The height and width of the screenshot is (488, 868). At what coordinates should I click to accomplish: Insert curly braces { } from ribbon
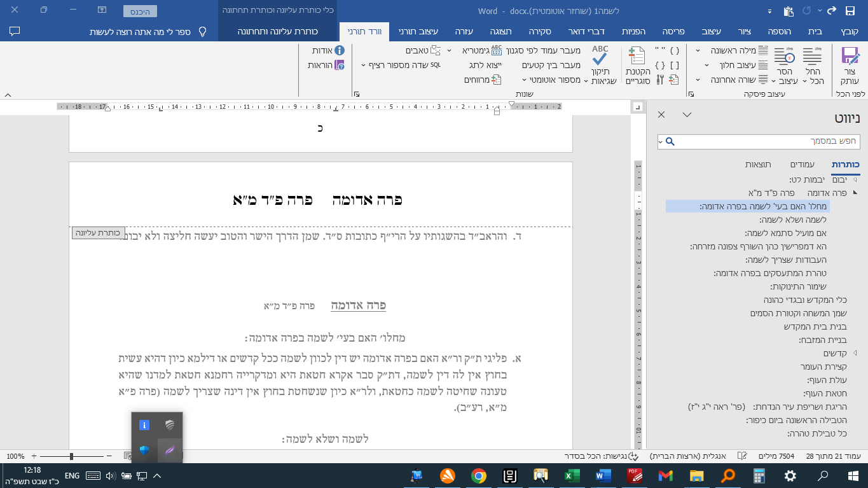[x=659, y=65]
